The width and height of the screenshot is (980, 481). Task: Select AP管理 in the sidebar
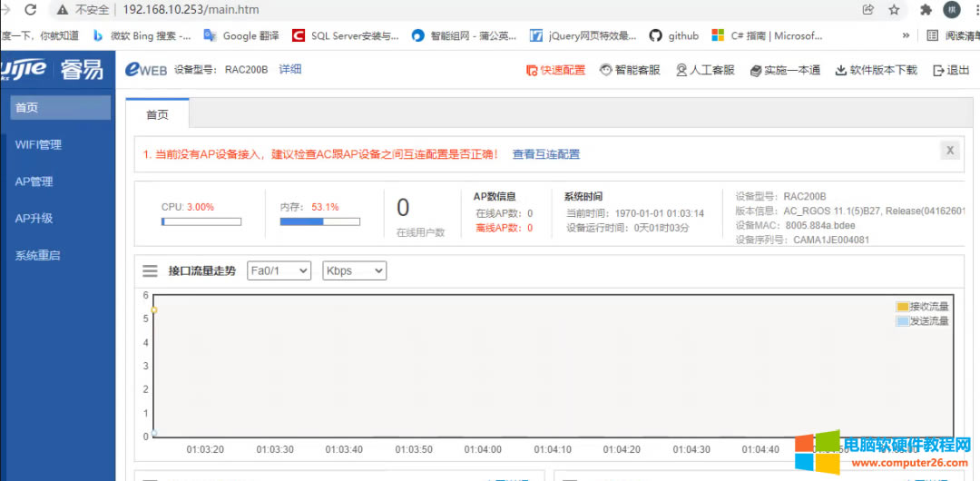pyautogui.click(x=34, y=182)
